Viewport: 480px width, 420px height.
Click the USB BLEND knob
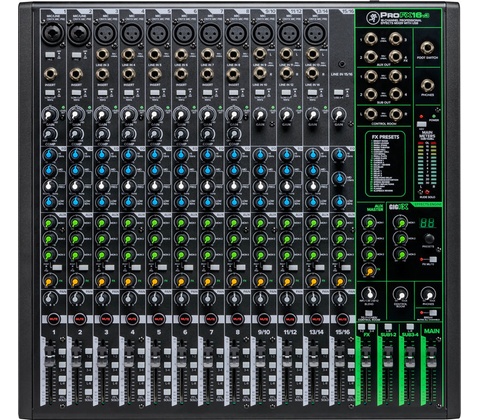[x=369, y=295]
